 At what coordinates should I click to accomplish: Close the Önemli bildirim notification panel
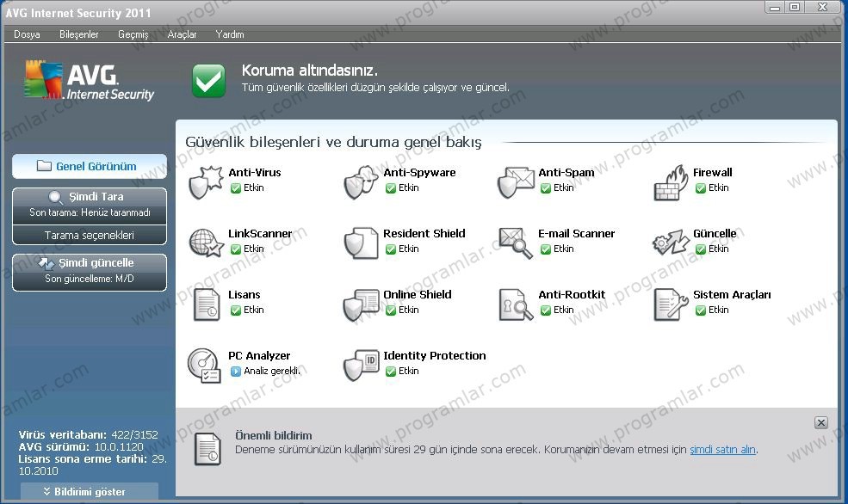[821, 422]
